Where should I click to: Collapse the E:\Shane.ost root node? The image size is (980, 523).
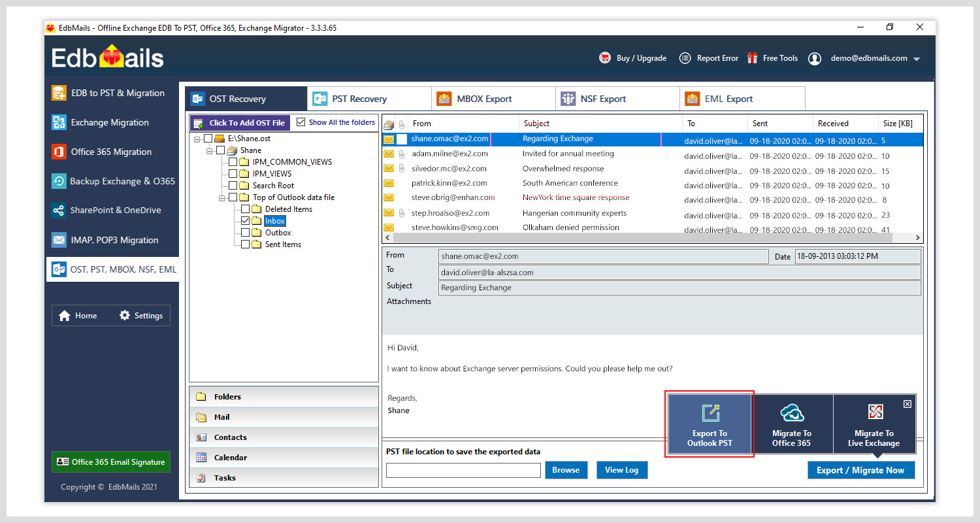click(x=197, y=139)
